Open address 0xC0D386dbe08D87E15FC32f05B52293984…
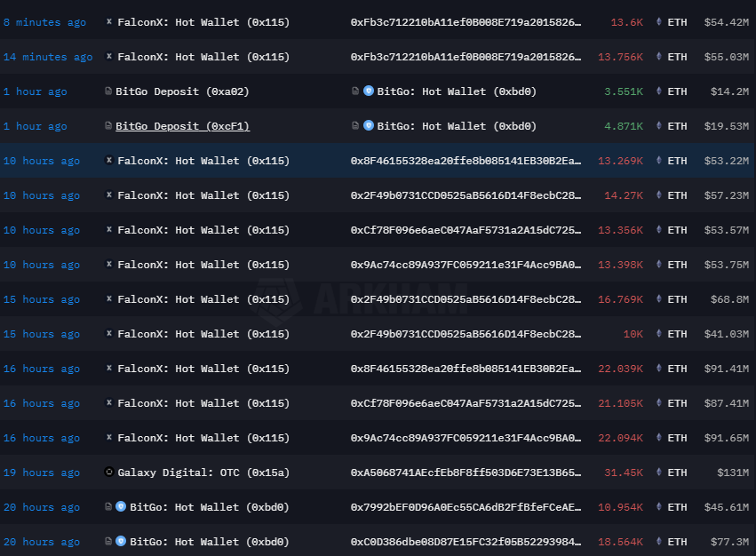This screenshot has width=756, height=556. point(466,542)
